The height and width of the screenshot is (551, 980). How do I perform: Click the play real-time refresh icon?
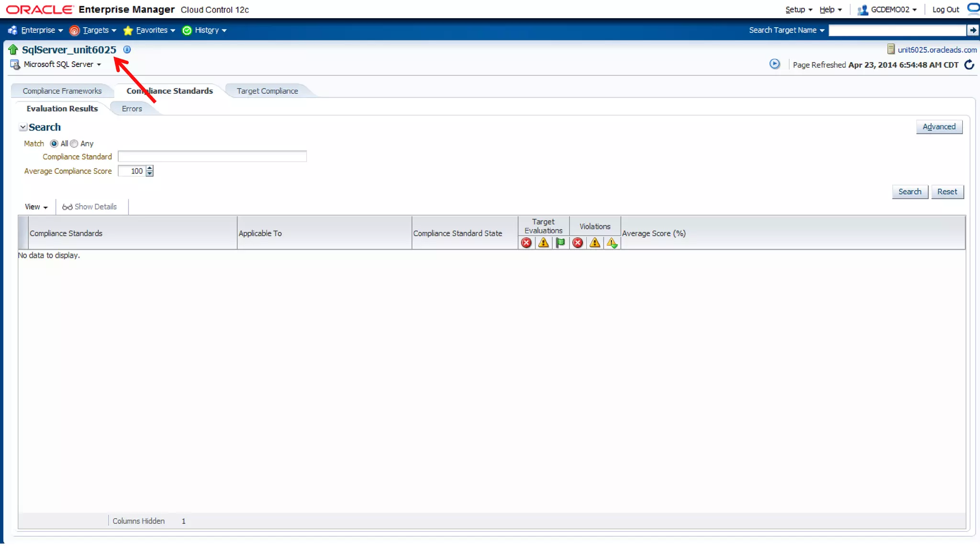click(x=775, y=64)
